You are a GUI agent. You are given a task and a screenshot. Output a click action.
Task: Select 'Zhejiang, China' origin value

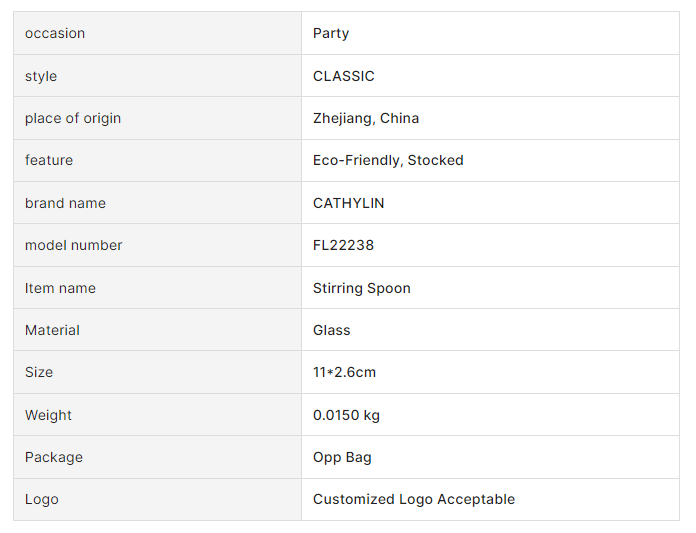coord(366,118)
